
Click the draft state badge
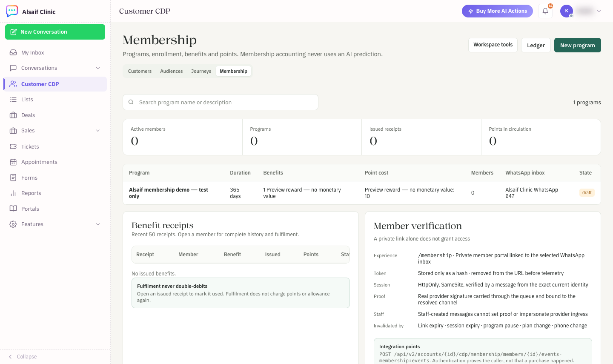[x=587, y=193]
